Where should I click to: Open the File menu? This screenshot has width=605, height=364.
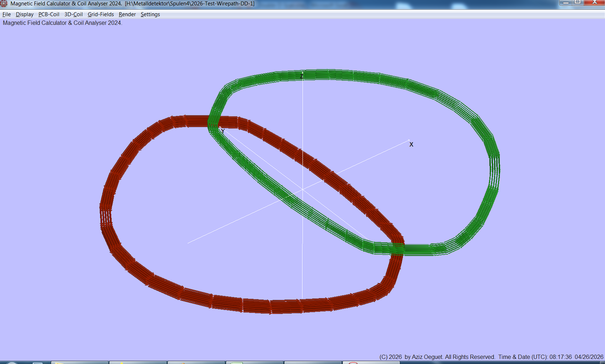(x=6, y=14)
